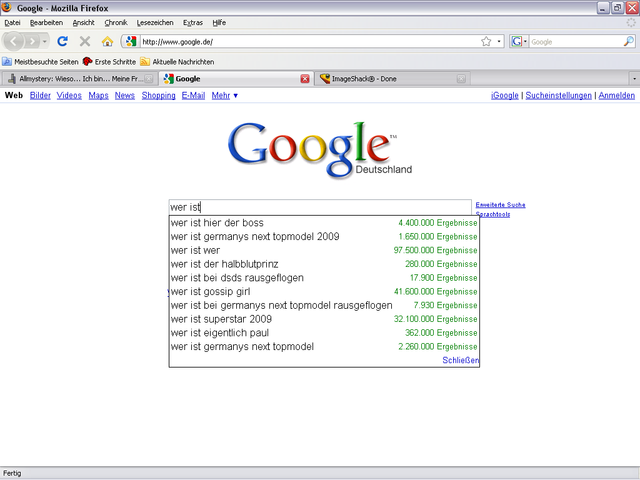Viewport: 640px width, 480px height.
Task: Select suggestion 'wer ist bei dsds rausgeflogen'
Action: pos(324,278)
